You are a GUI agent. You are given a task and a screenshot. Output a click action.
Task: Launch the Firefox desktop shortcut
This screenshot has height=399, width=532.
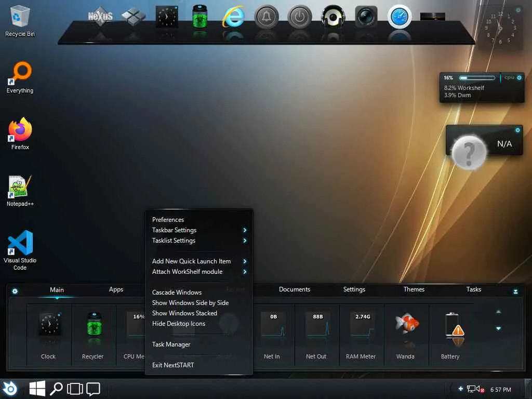pos(20,134)
